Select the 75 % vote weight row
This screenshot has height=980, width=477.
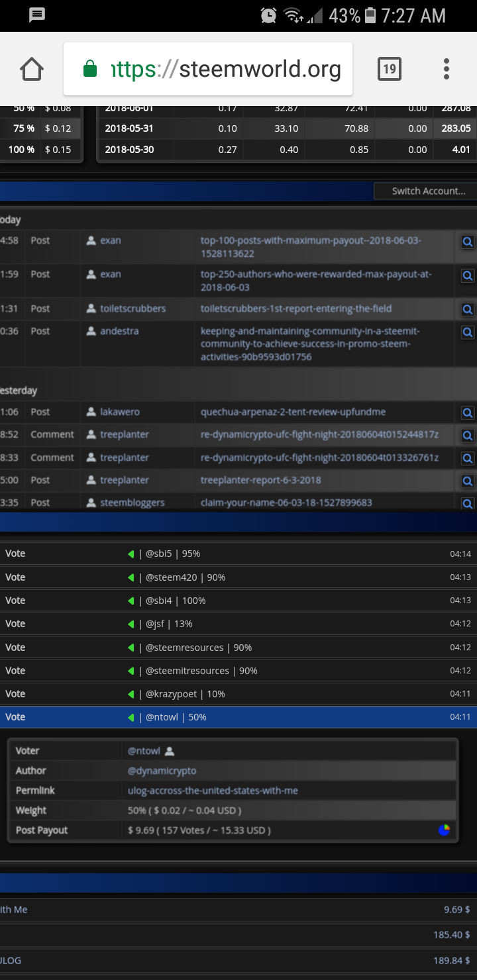click(x=40, y=128)
